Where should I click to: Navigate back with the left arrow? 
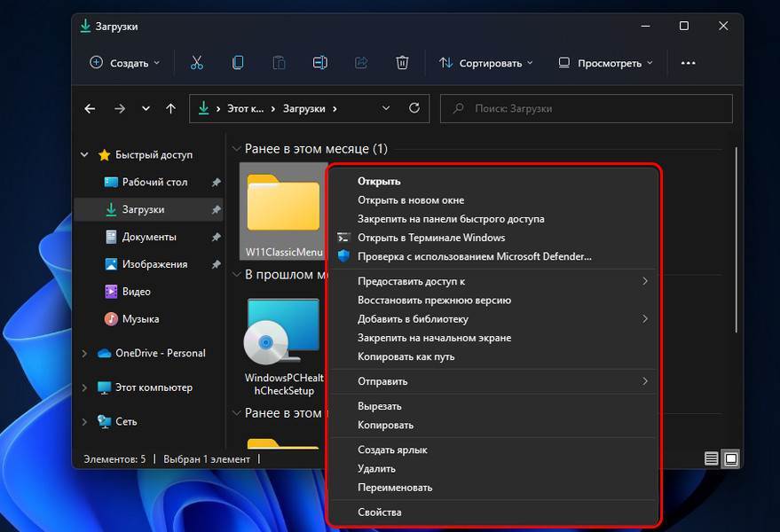coord(90,109)
